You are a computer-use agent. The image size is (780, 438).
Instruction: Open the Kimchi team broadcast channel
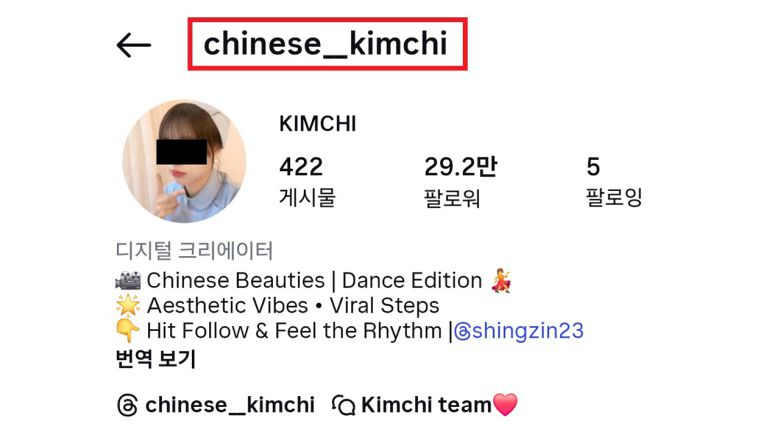click(x=425, y=405)
